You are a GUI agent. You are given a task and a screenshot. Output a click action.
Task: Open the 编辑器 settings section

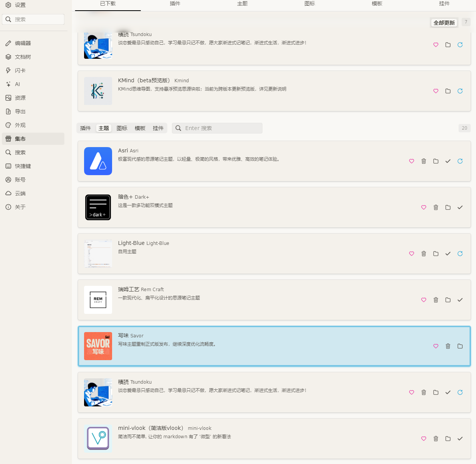[x=33, y=43]
